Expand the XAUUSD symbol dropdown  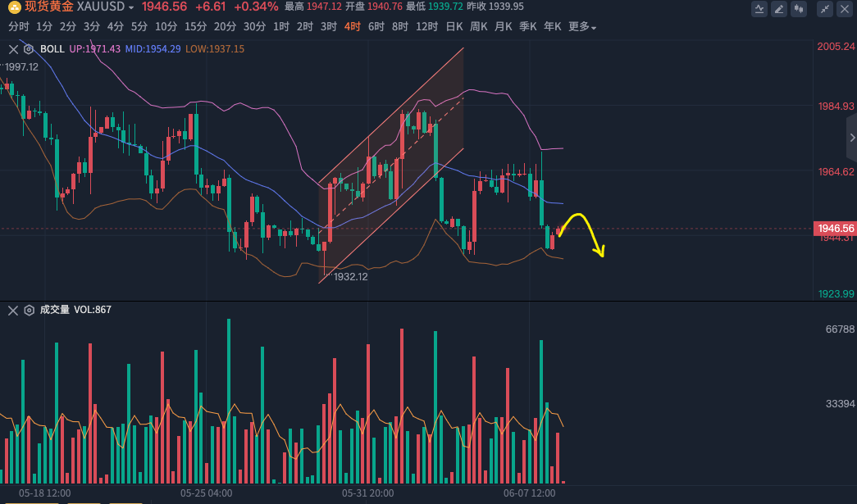click(131, 7)
